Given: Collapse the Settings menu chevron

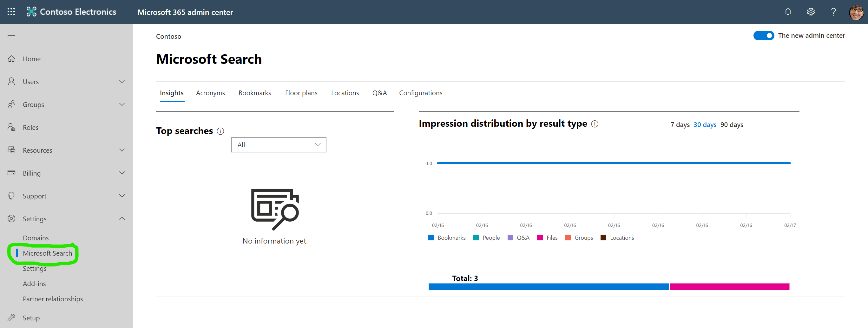Looking at the screenshot, I should [122, 218].
